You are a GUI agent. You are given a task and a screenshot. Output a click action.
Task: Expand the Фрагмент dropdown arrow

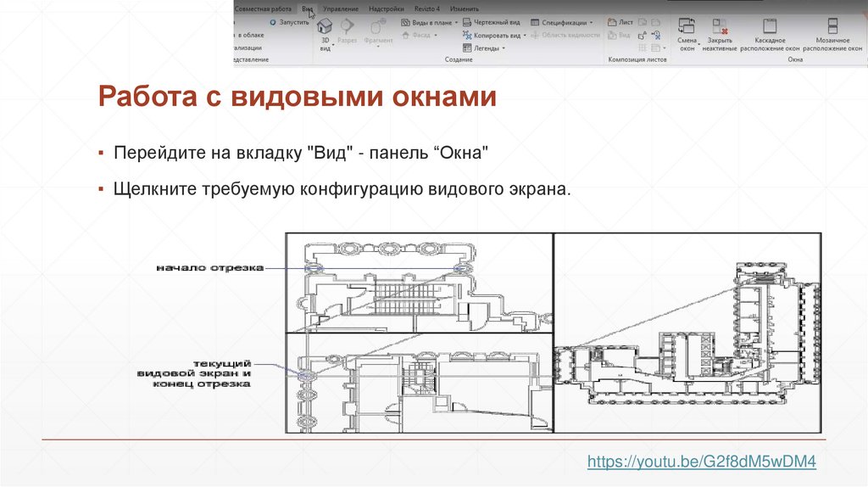click(x=378, y=48)
